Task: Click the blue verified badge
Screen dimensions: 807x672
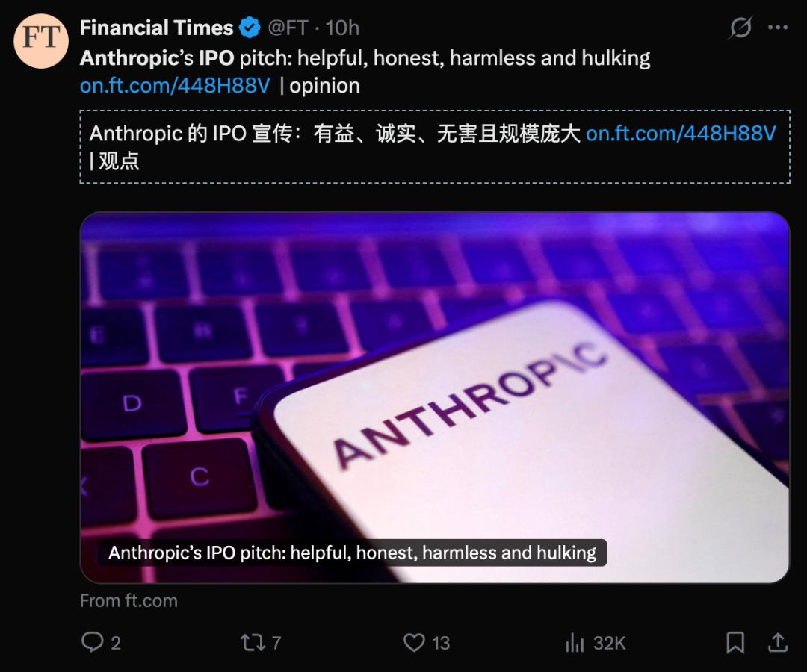Action: tap(250, 28)
